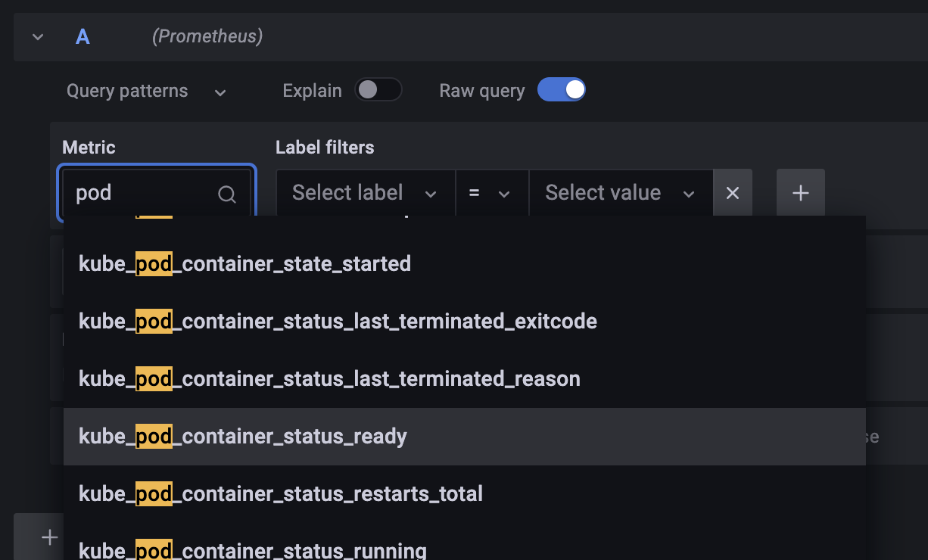
Task: Remove the label filter with X icon
Action: coord(733,194)
